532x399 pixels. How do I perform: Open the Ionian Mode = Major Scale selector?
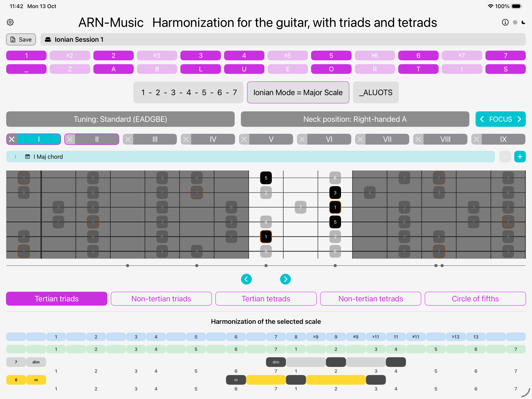(298, 92)
